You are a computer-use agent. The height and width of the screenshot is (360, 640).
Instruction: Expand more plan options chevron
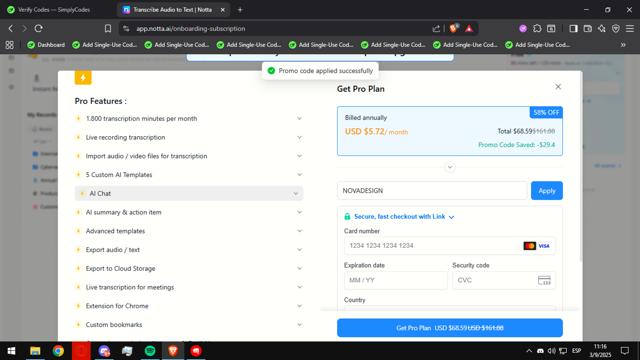[450, 167]
